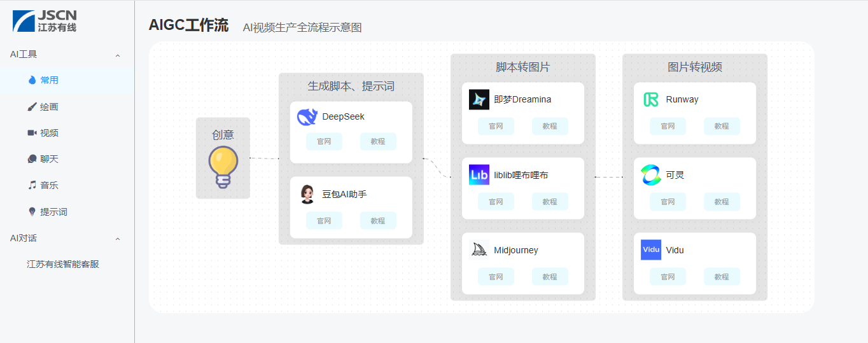
Task: Open Midjourney 官网 link
Action: pyautogui.click(x=496, y=277)
